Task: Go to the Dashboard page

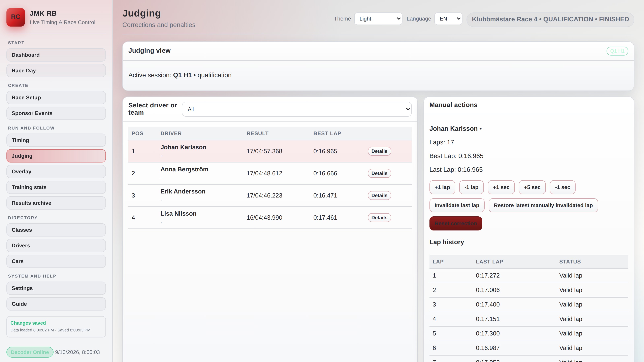Action: (56, 55)
